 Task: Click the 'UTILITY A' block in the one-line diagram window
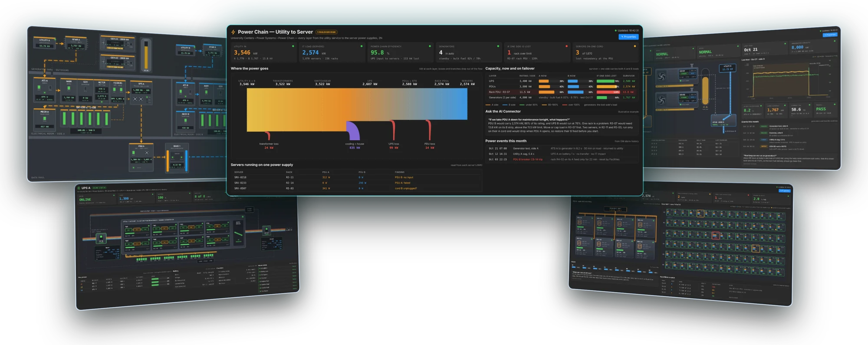click(45, 43)
